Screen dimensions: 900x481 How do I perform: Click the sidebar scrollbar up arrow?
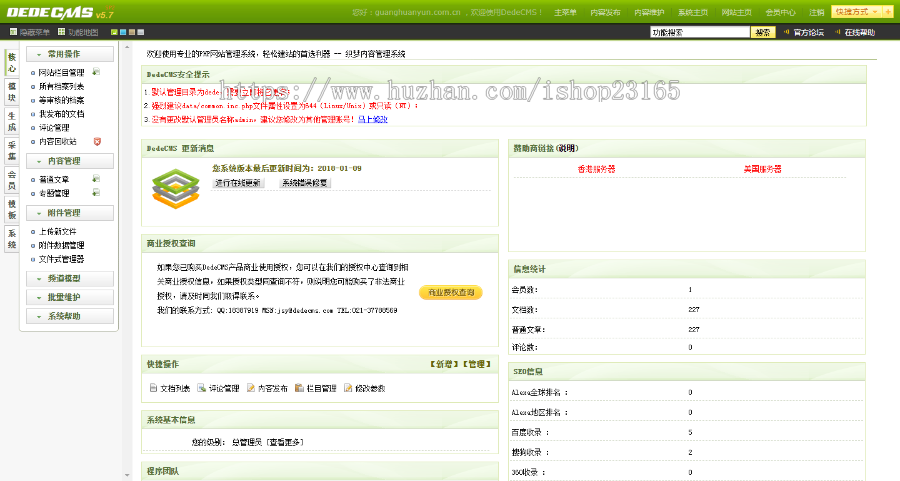127,46
